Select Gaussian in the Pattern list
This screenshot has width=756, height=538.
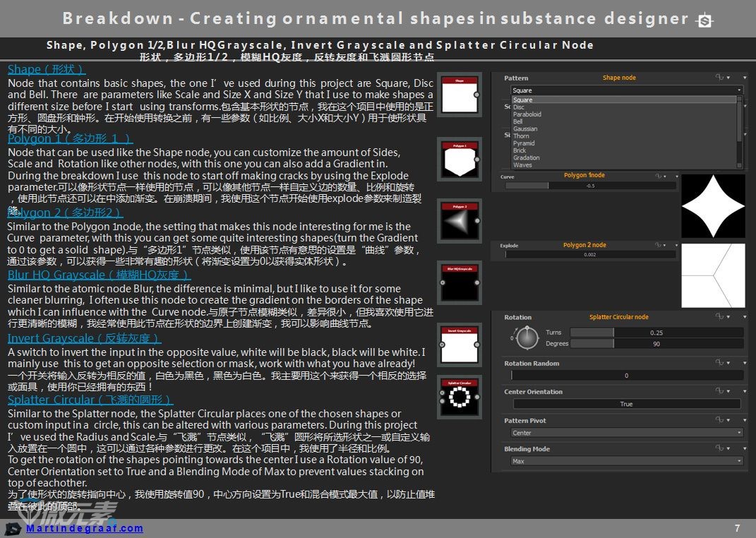coord(624,128)
